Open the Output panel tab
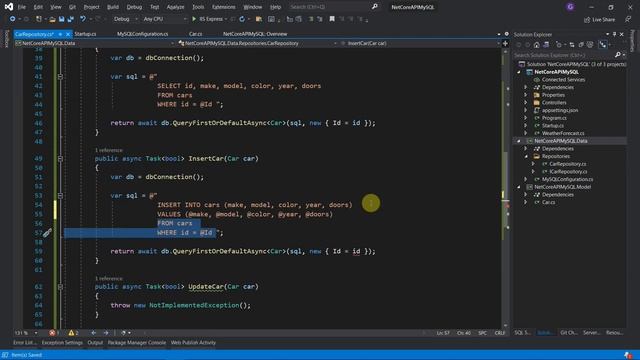Viewport: 640px width, 360px height. click(95, 343)
